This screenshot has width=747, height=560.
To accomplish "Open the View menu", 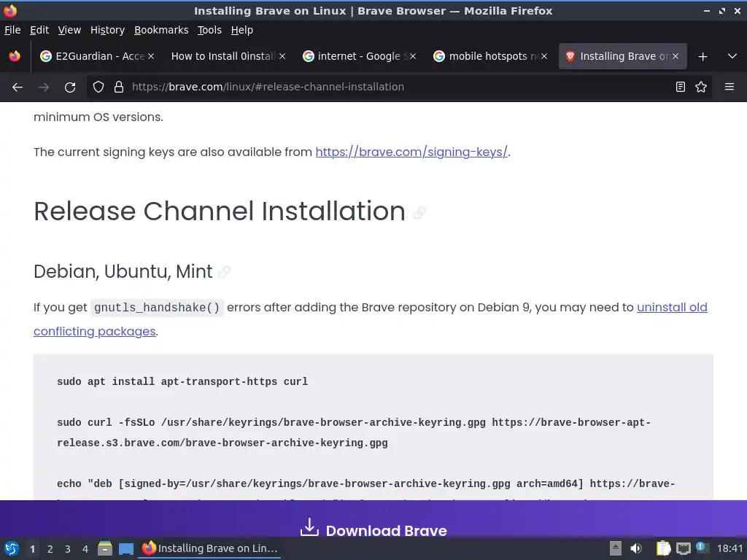I will click(x=69, y=30).
